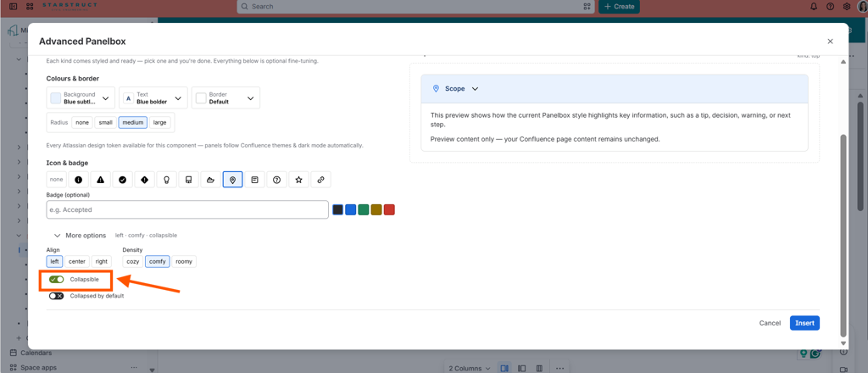868x373 pixels.
Task: Open the Text colour dropdown
Action: tap(153, 98)
